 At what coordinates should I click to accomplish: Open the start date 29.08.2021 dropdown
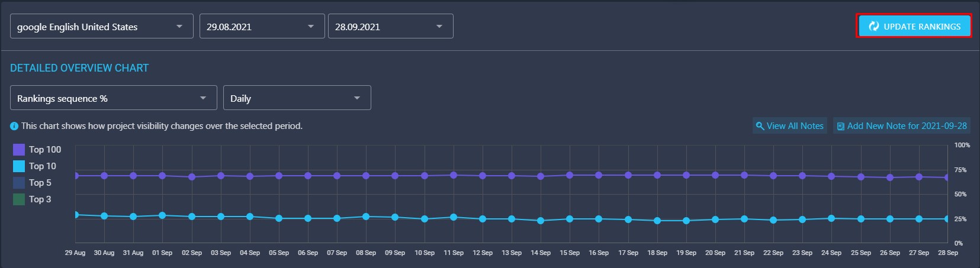click(262, 27)
